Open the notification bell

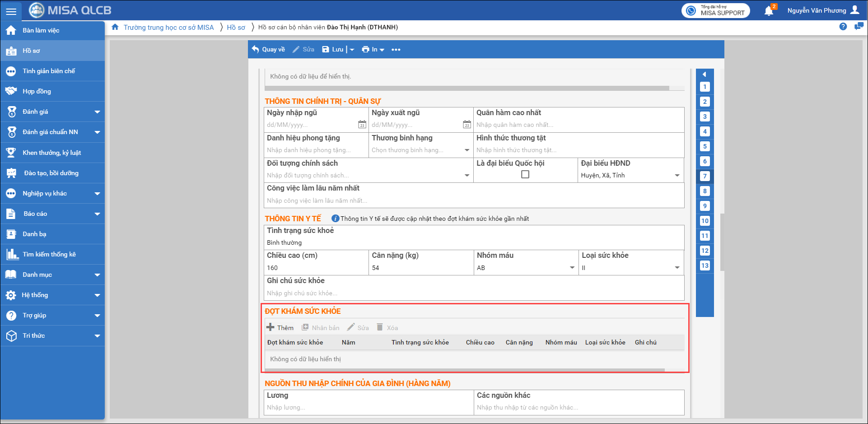tap(769, 11)
